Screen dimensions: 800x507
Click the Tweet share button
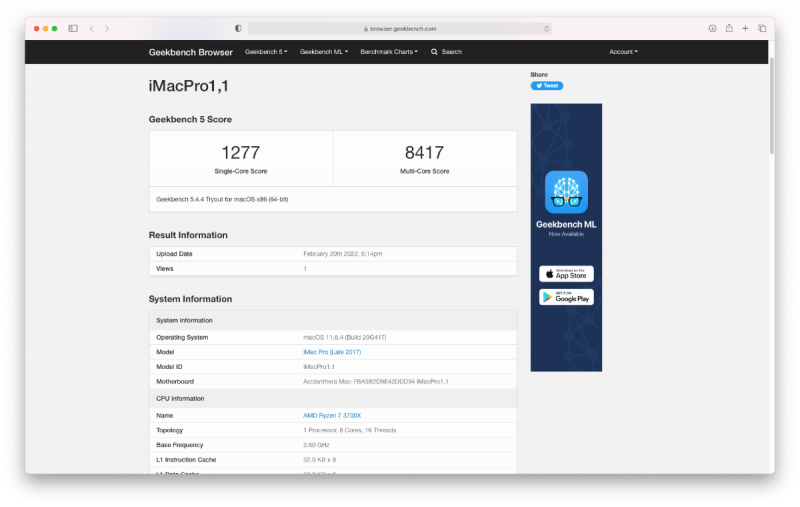point(546,86)
